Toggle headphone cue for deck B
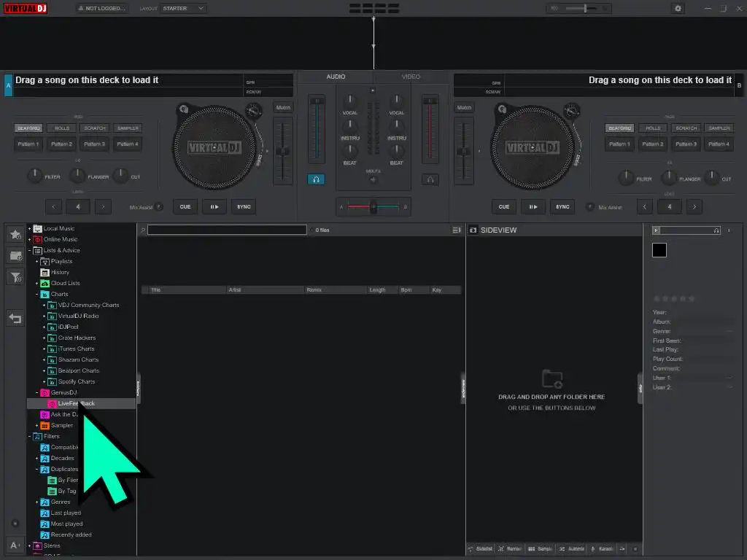The image size is (747, 560). [x=430, y=179]
